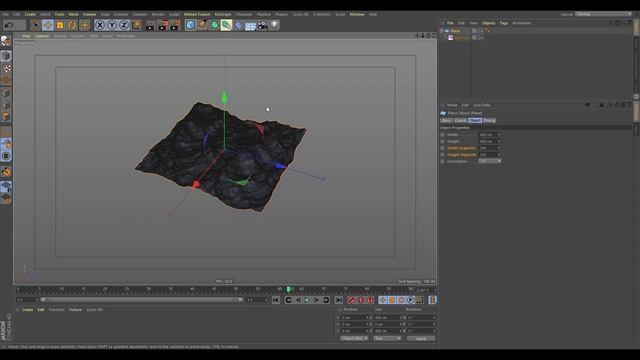Open the Edit Render Settings icon
The width and height of the screenshot is (640, 360).
175,25
